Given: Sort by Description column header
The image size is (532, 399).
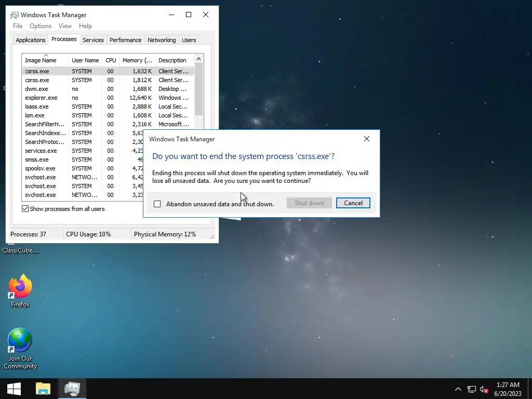Looking at the screenshot, I should [175, 60].
